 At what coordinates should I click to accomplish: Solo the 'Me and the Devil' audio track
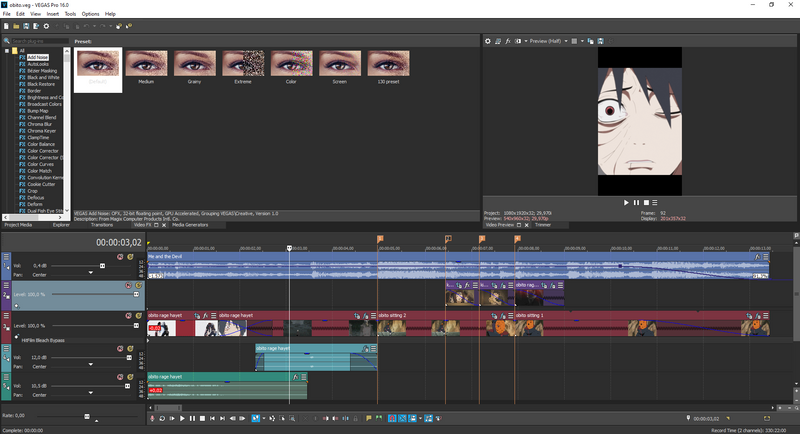131,257
